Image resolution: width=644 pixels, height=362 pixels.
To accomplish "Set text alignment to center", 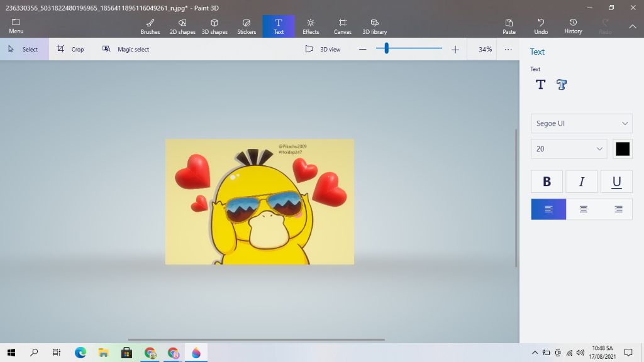I will [x=583, y=209].
